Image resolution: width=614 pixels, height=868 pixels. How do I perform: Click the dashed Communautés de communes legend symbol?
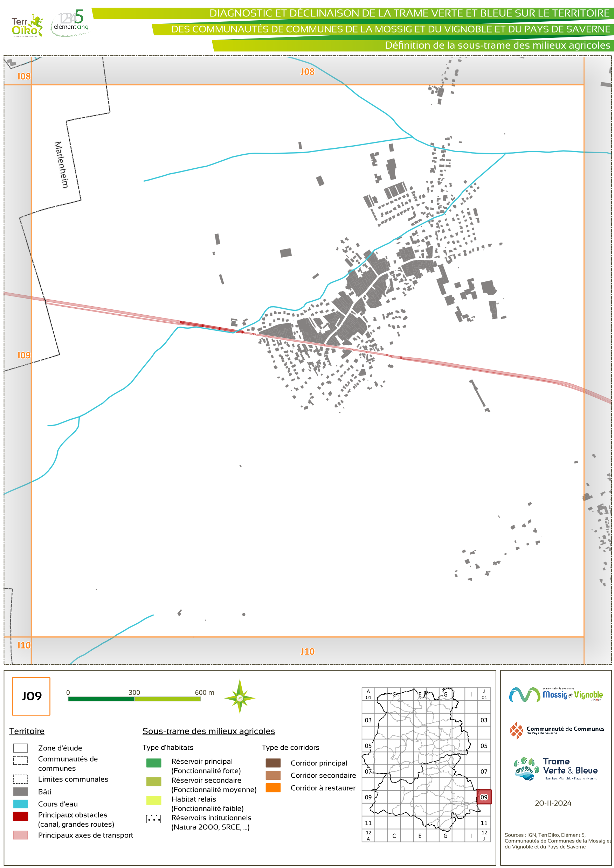click(20, 760)
